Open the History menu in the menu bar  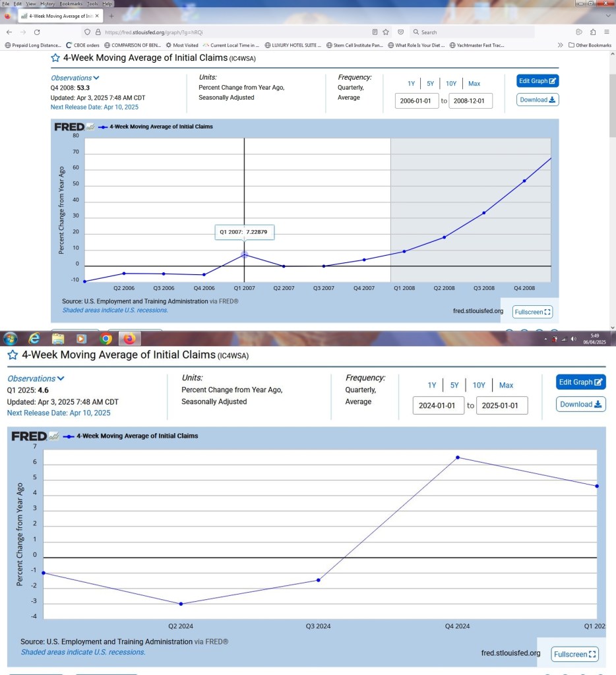[47, 4]
